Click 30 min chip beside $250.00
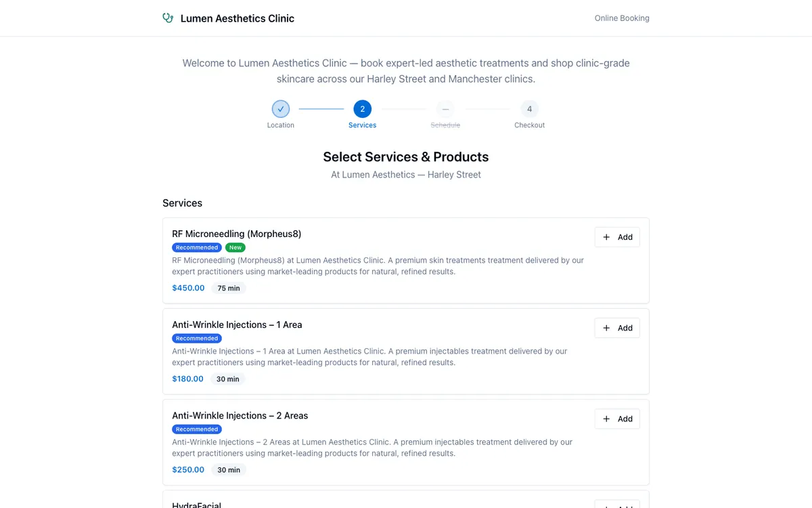 tap(229, 469)
